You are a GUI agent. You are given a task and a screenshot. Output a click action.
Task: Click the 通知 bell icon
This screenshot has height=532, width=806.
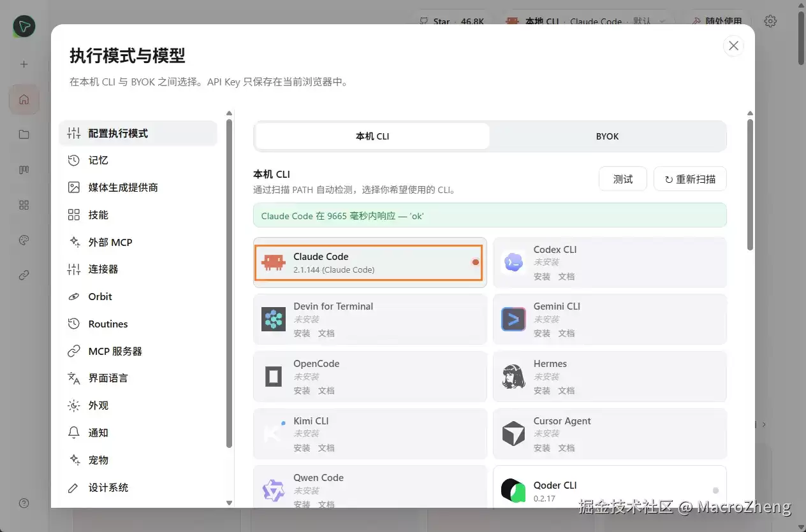click(74, 433)
